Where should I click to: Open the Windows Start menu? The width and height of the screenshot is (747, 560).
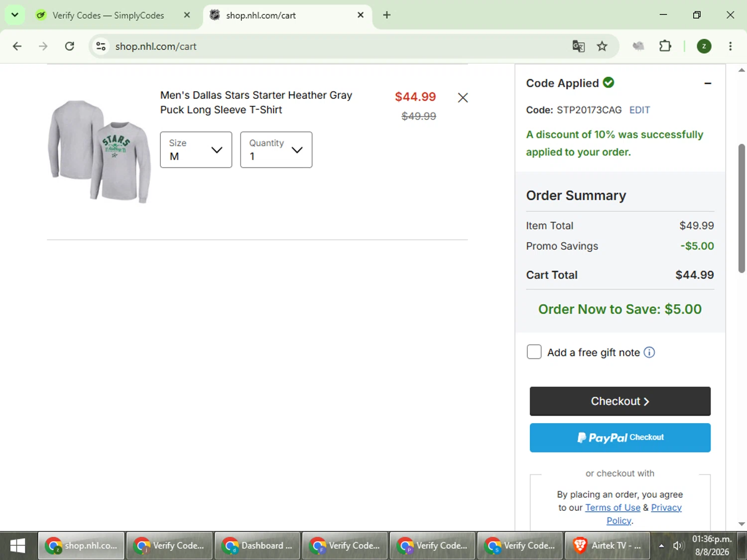(18, 546)
